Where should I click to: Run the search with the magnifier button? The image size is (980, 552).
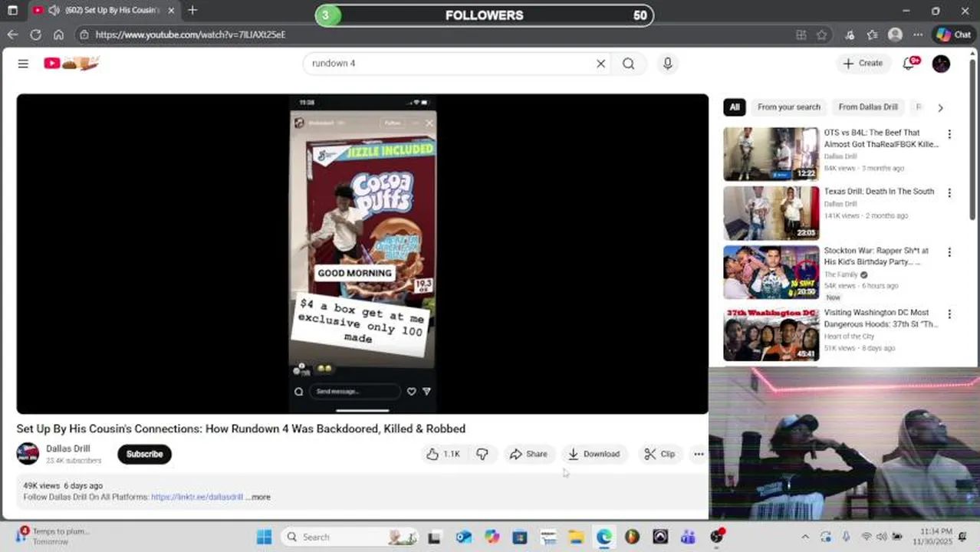point(629,64)
